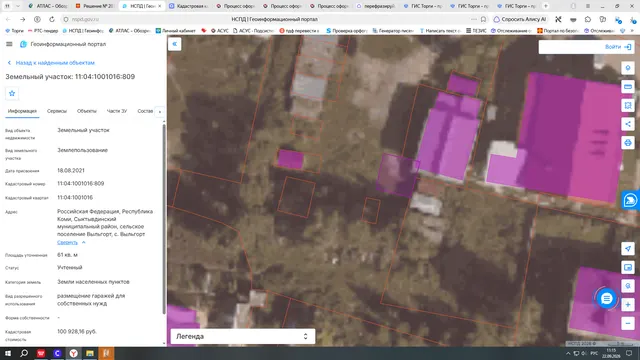
Task: Open a new browser tab
Action: [545, 6]
